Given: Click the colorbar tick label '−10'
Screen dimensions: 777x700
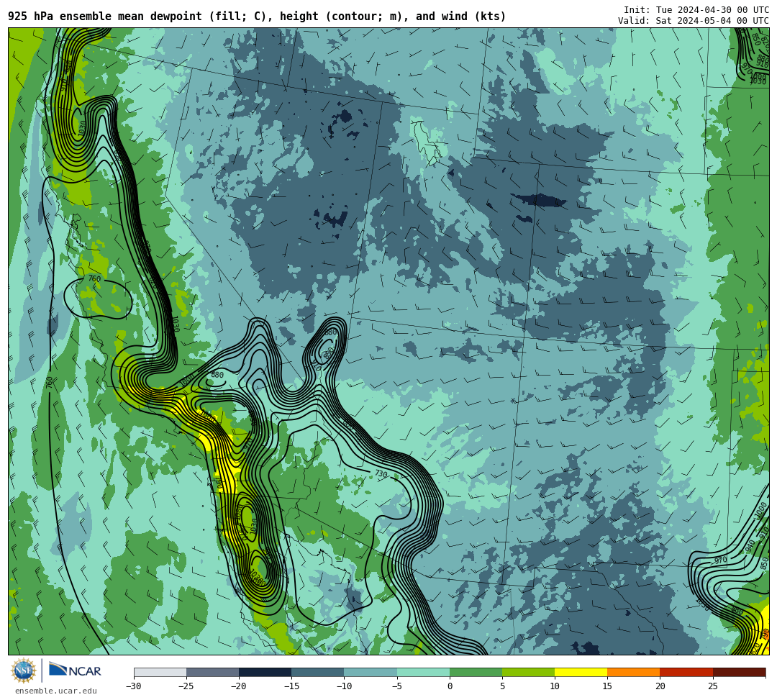Looking at the screenshot, I should tap(344, 686).
